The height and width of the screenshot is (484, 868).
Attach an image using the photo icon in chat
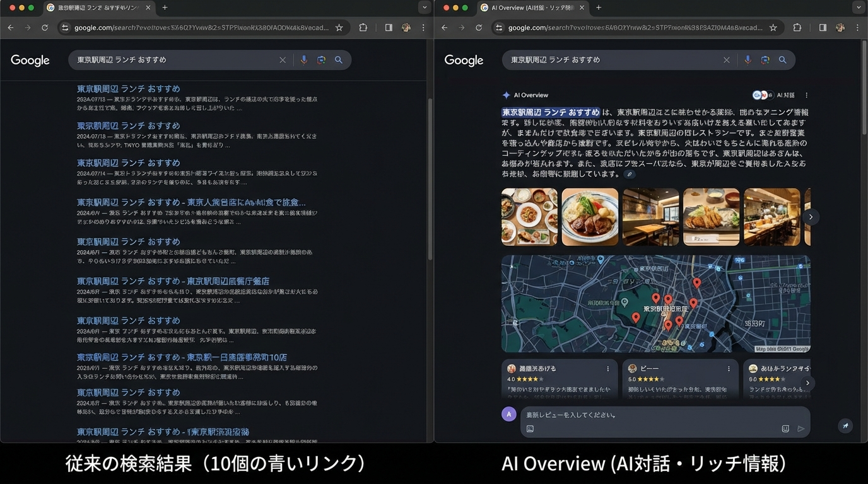530,429
